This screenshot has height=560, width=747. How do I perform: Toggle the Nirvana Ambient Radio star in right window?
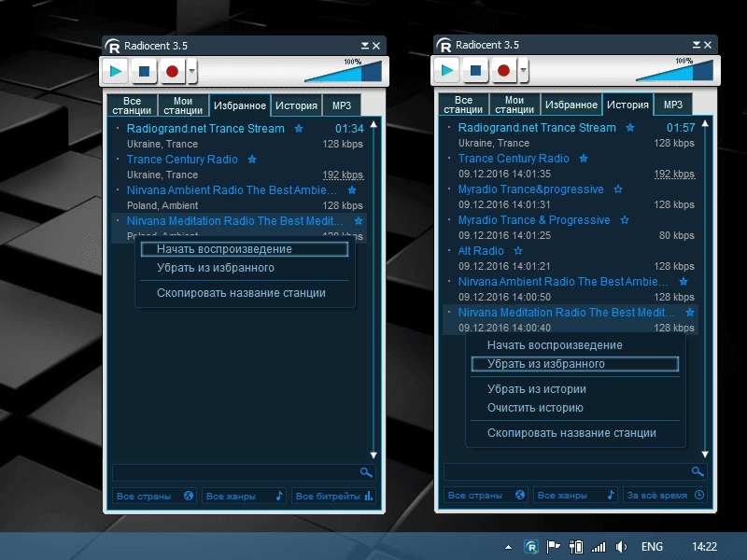point(684,282)
